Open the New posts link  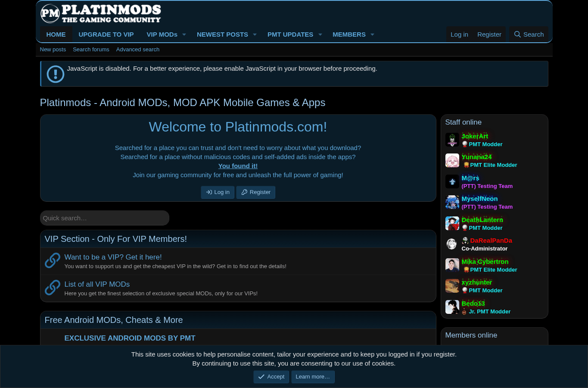[53, 50]
